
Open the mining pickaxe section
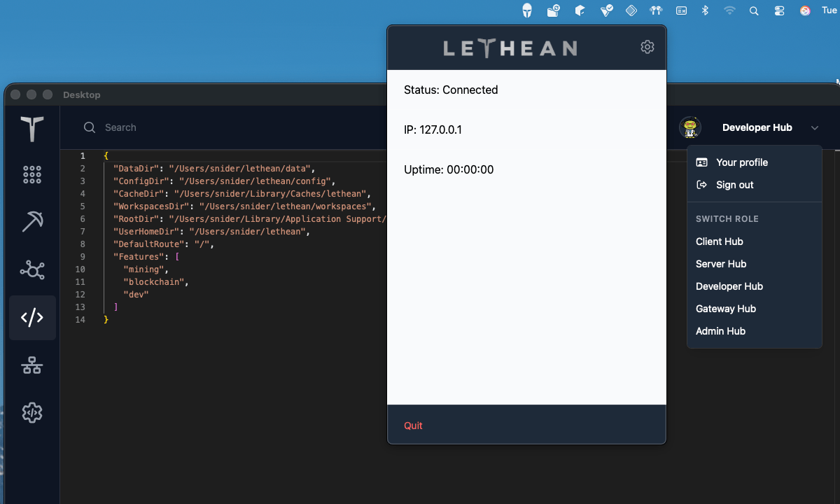click(32, 222)
